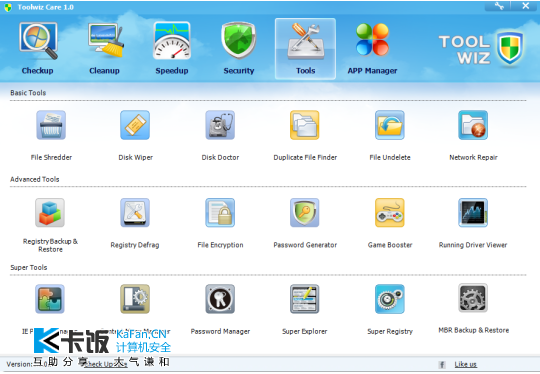Click the Running Driver Viewer label
540x374 pixels.
click(473, 245)
